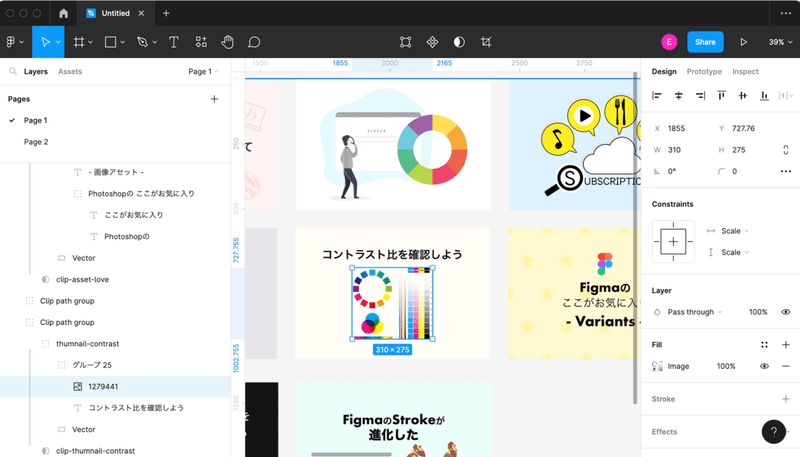Viewport: 800px width, 457px height.
Task: Open Pass through blend mode dropdown
Action: [694, 312]
